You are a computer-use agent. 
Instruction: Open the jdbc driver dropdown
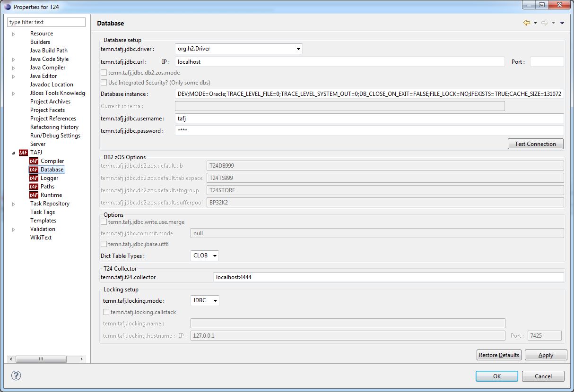[x=298, y=49]
